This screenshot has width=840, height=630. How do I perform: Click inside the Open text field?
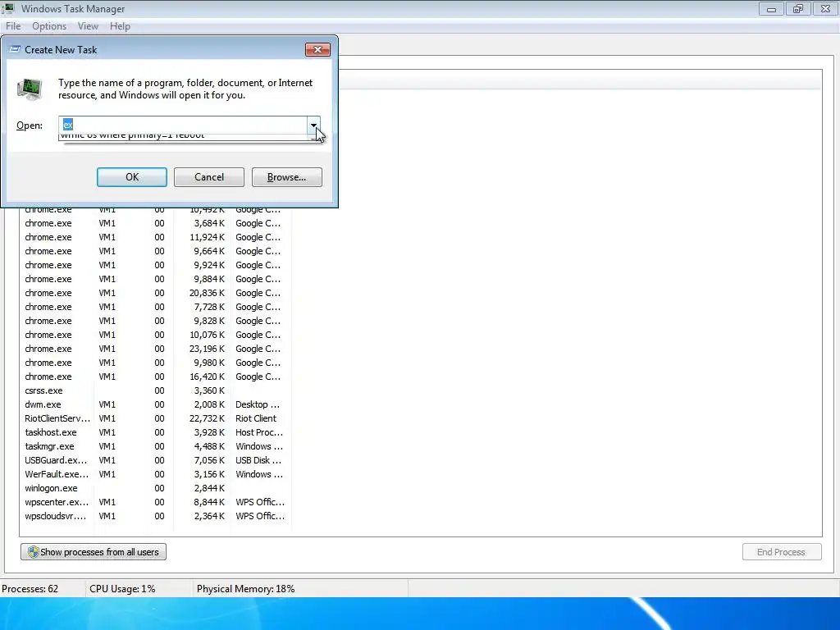pos(183,125)
